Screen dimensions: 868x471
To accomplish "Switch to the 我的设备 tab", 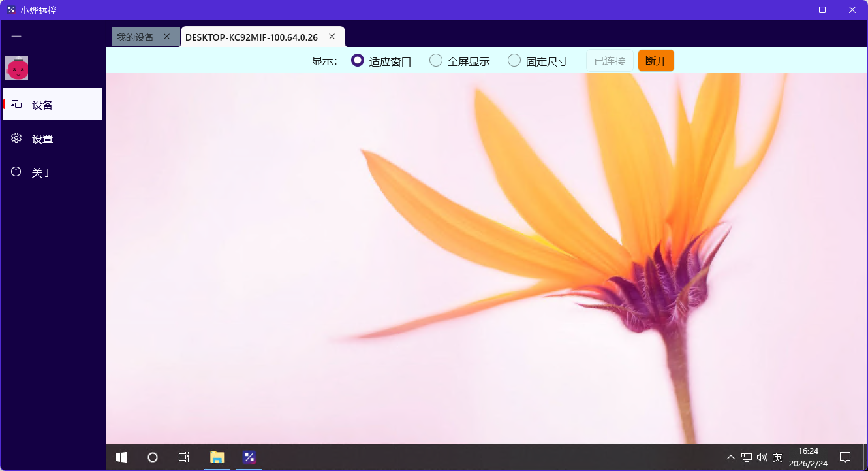I will click(135, 37).
